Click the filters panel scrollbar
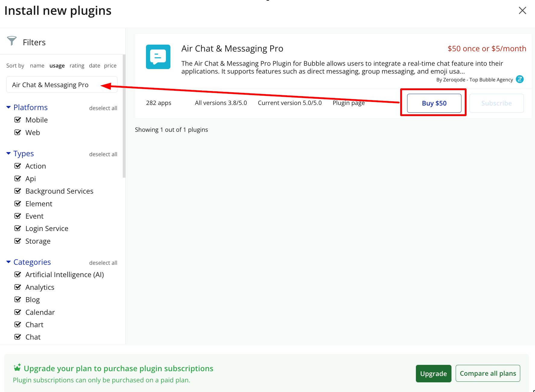 pos(124,116)
